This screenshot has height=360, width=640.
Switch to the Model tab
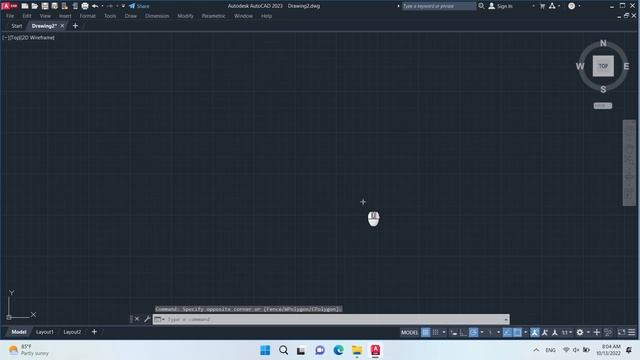coord(19,332)
